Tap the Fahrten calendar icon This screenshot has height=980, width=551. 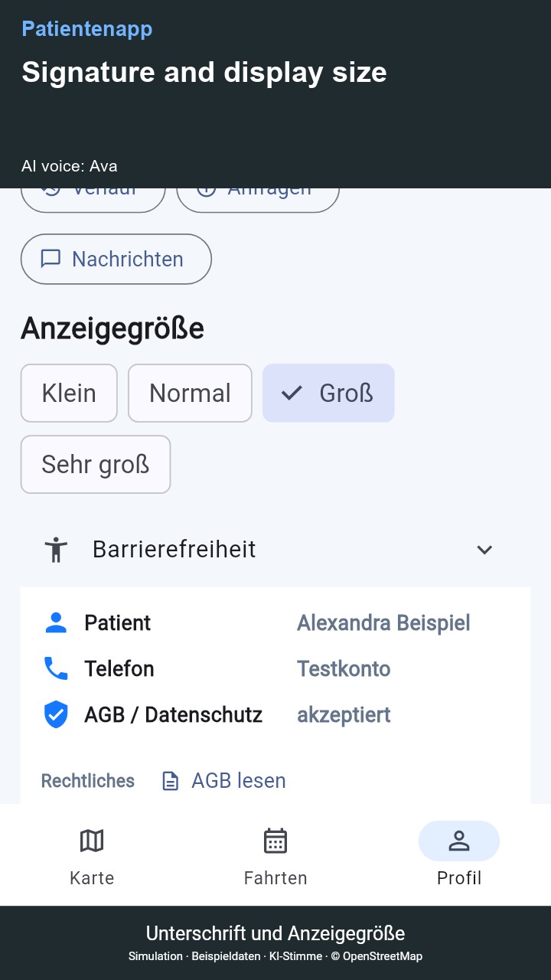pos(275,841)
